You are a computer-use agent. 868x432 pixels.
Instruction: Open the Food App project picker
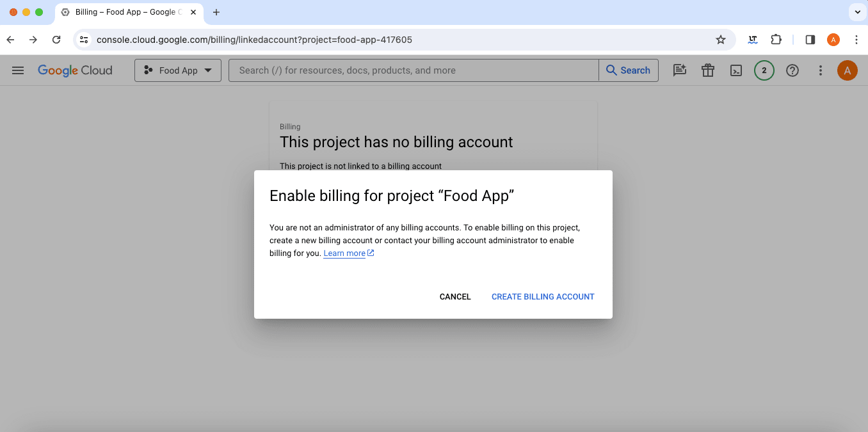click(x=177, y=70)
